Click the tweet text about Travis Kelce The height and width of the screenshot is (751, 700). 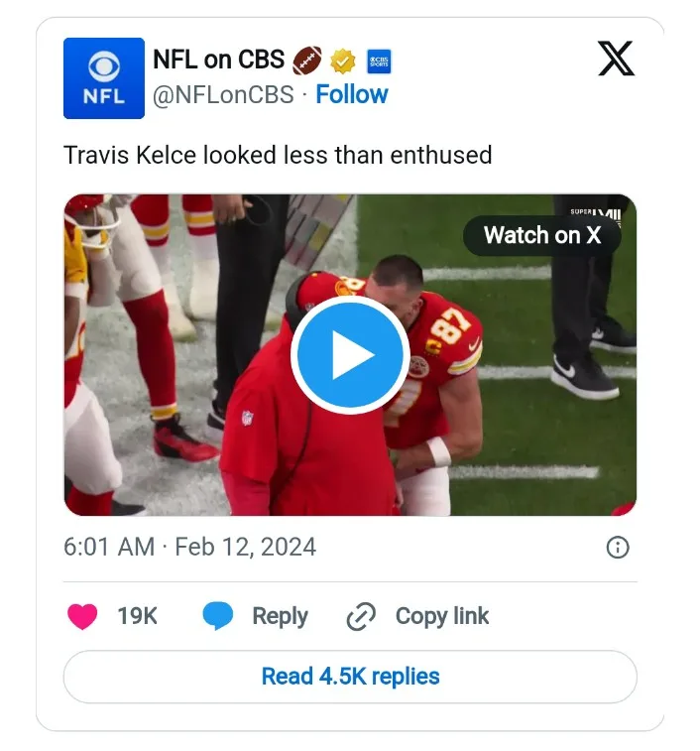point(278,155)
